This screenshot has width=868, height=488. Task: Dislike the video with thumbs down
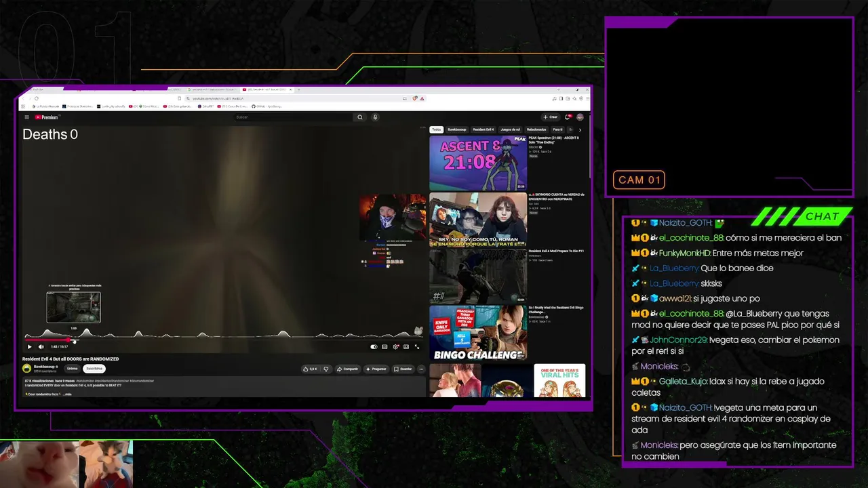point(326,369)
